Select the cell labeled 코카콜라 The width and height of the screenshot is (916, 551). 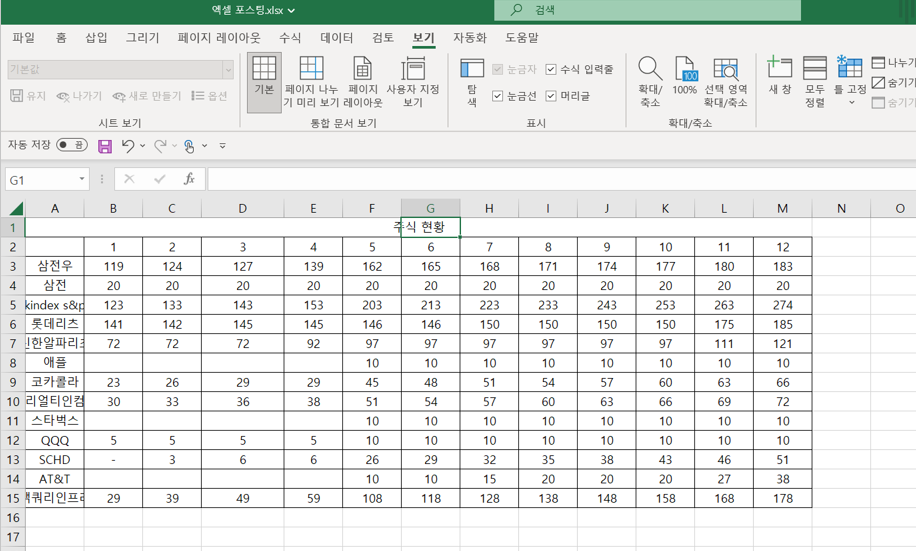click(55, 382)
